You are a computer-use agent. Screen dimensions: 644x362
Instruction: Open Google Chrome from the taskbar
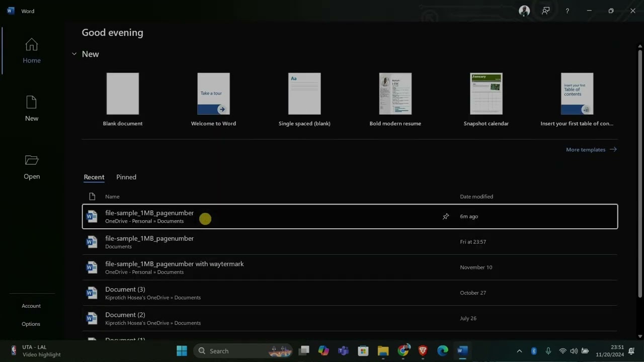403,350
